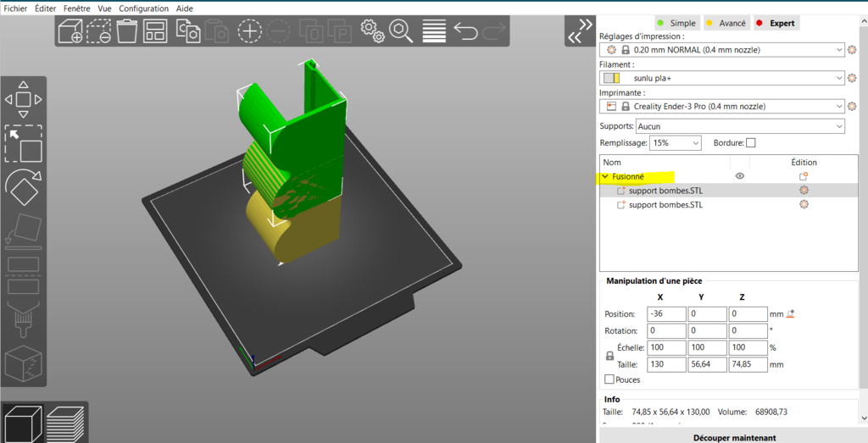Click the Découper maintenant button
The height and width of the screenshot is (443, 868).
point(734,437)
